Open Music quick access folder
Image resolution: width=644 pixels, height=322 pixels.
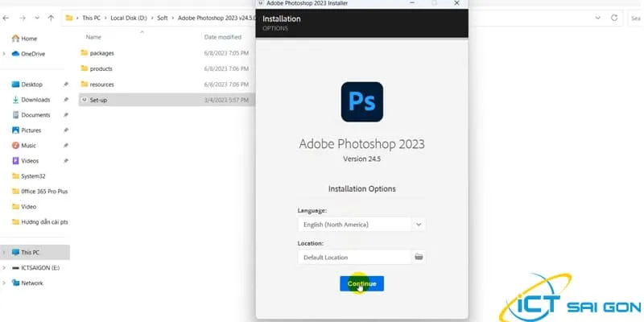[x=24, y=146]
